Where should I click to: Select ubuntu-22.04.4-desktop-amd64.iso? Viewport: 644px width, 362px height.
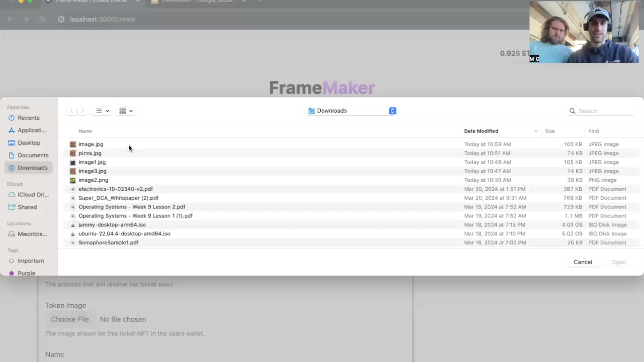click(351, 234)
